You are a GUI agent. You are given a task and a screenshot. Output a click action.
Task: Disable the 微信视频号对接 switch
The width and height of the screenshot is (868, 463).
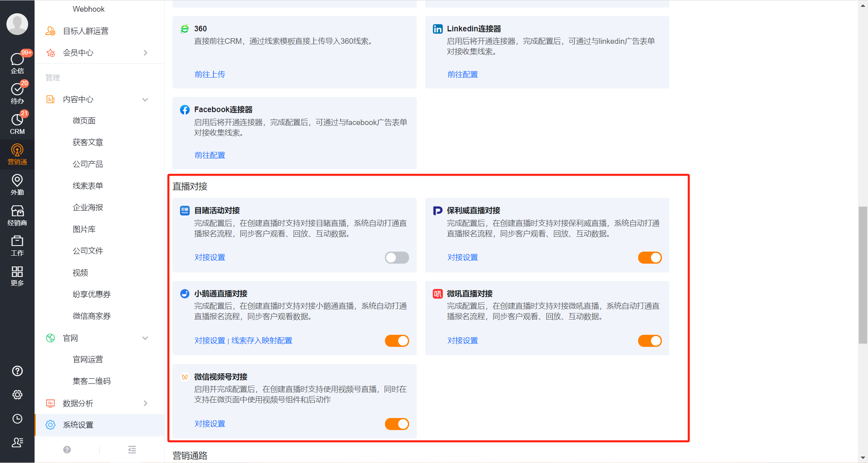click(x=397, y=424)
